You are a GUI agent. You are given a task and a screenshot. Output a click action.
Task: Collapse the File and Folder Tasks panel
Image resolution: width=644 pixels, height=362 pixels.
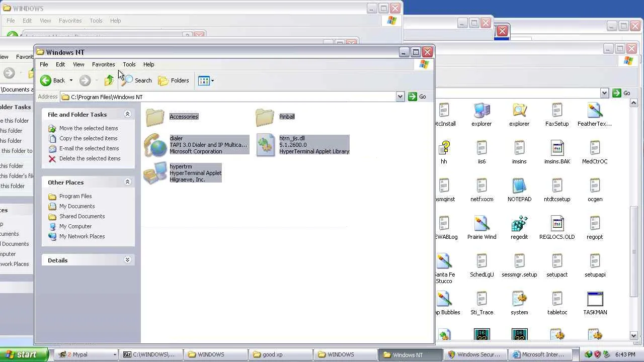[x=127, y=114]
